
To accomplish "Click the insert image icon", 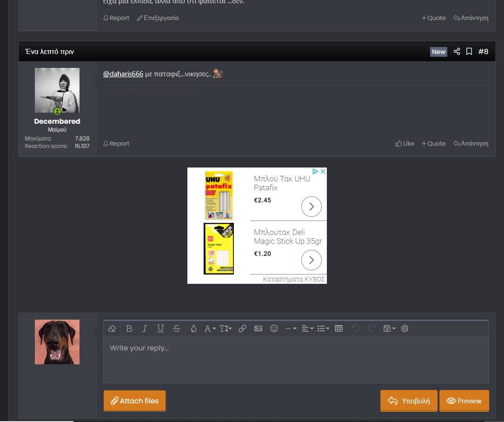I will pos(259,328).
